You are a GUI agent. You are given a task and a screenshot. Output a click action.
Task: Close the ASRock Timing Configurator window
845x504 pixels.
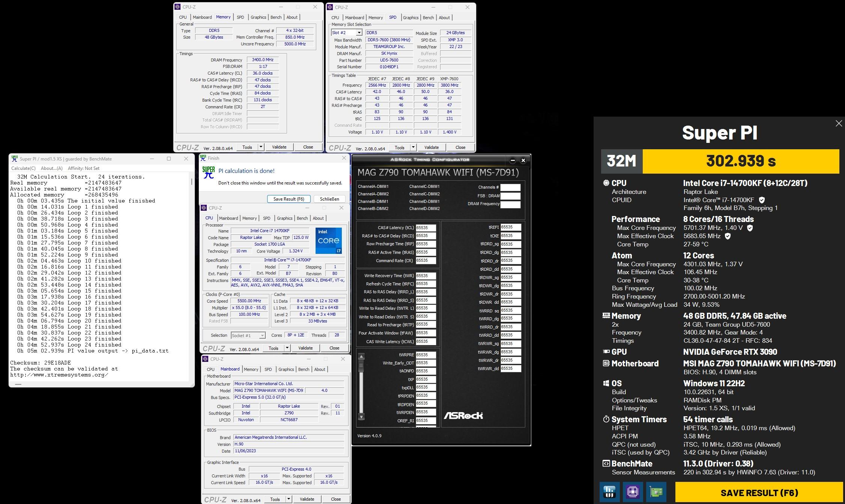(x=523, y=160)
